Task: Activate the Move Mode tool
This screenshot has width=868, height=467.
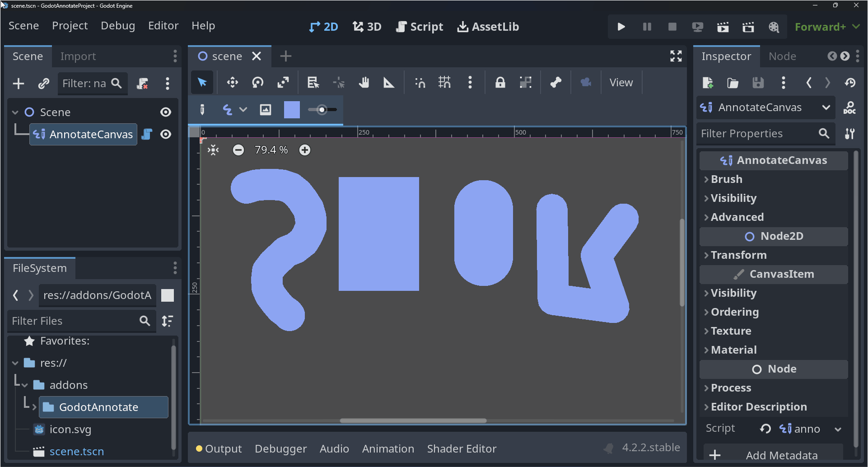Action: (x=232, y=83)
